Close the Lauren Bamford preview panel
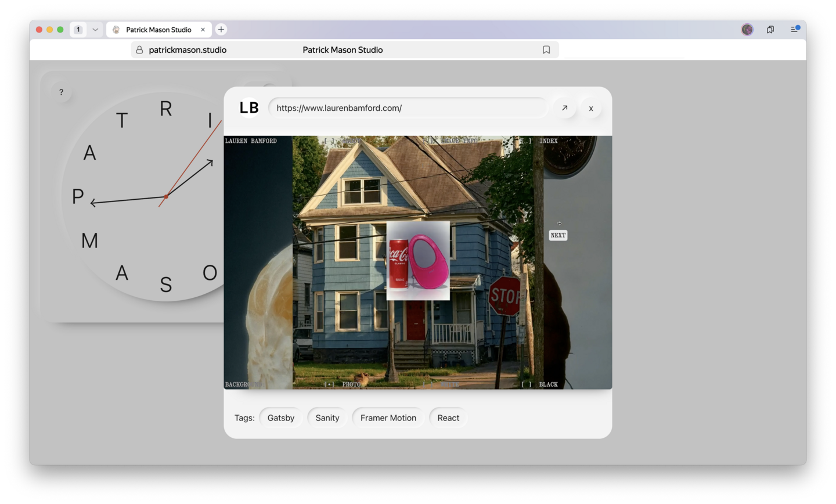836x504 pixels. point(591,109)
